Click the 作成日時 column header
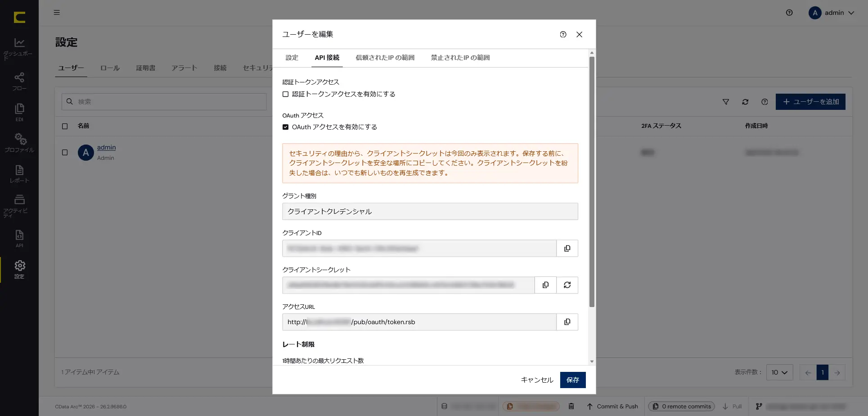Image resolution: width=868 pixels, height=416 pixels. click(756, 126)
